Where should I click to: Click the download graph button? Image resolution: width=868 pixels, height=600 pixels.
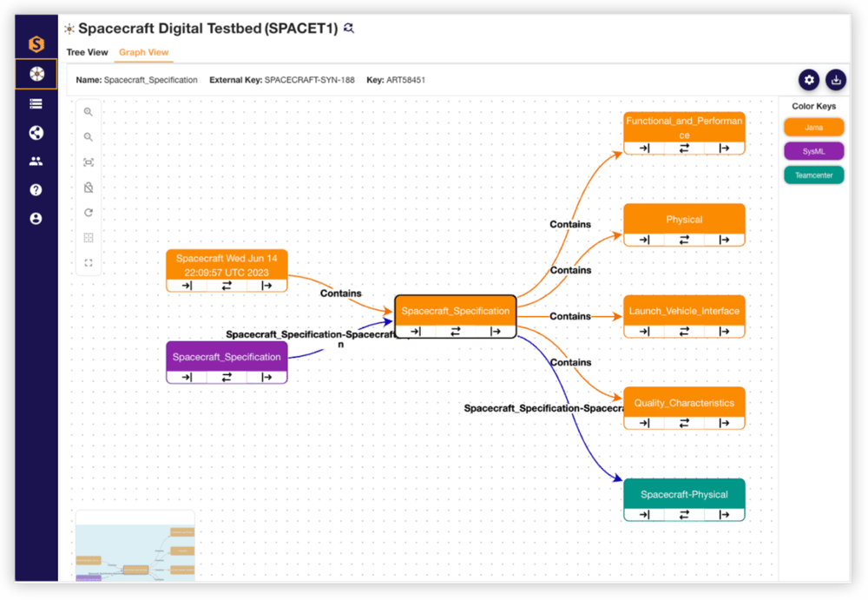pyautogui.click(x=835, y=80)
